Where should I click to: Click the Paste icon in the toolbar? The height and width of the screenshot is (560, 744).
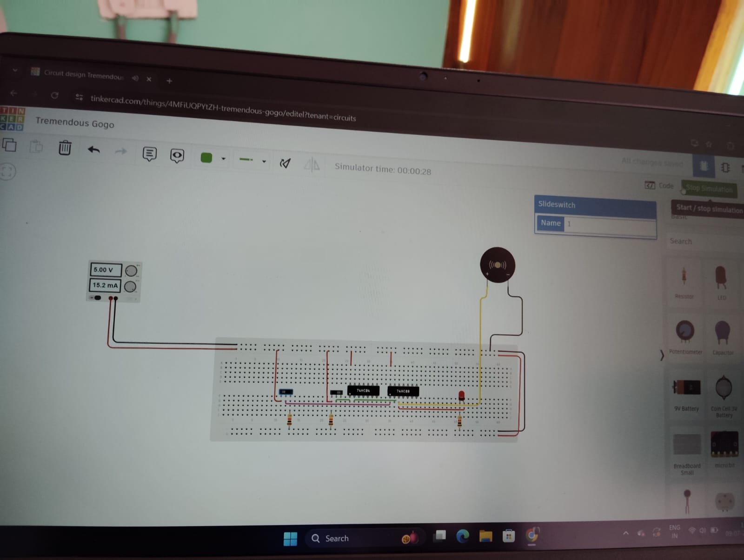(x=36, y=147)
